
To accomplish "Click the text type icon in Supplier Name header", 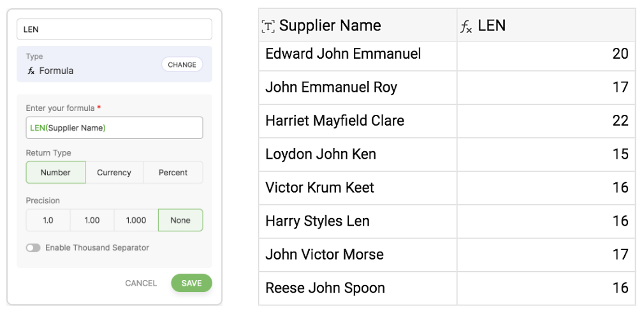I will [268, 26].
